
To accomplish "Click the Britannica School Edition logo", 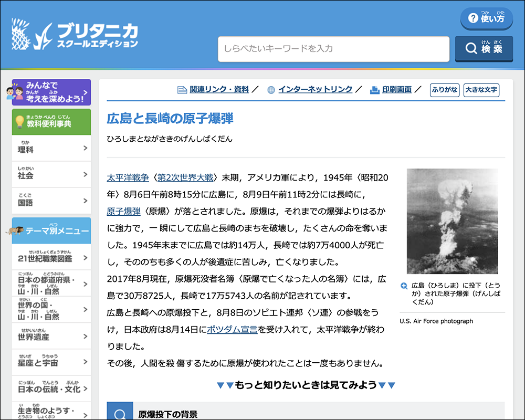I will click(75, 34).
